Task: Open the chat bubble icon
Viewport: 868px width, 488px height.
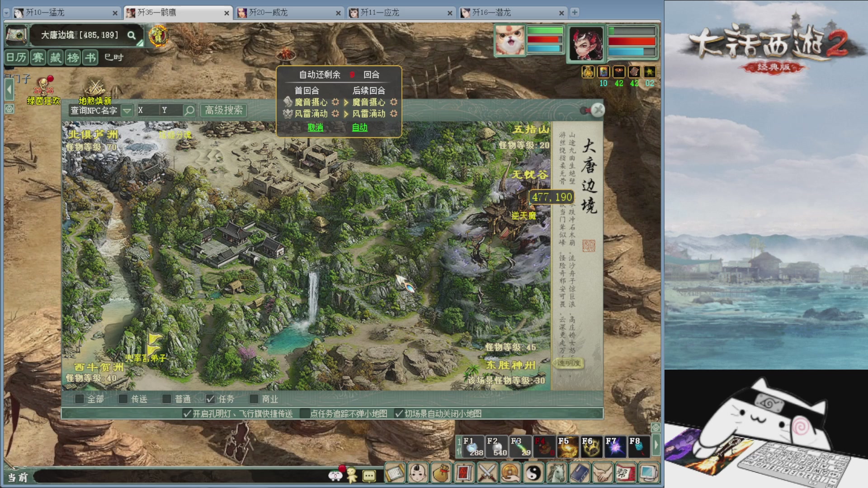Action: [x=369, y=476]
